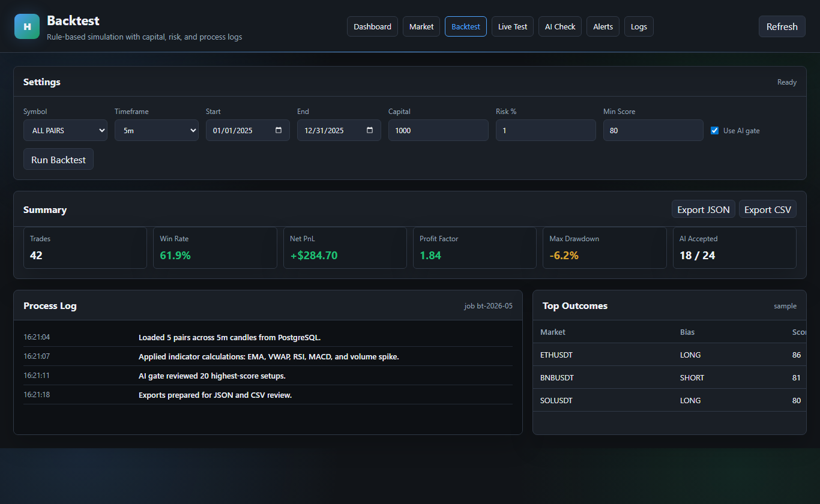Go to the Dashboard tab
This screenshot has width=820, height=504.
click(x=372, y=26)
